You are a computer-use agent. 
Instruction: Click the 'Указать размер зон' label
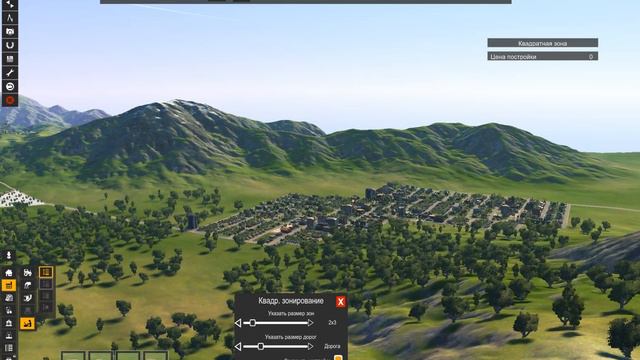click(x=291, y=313)
